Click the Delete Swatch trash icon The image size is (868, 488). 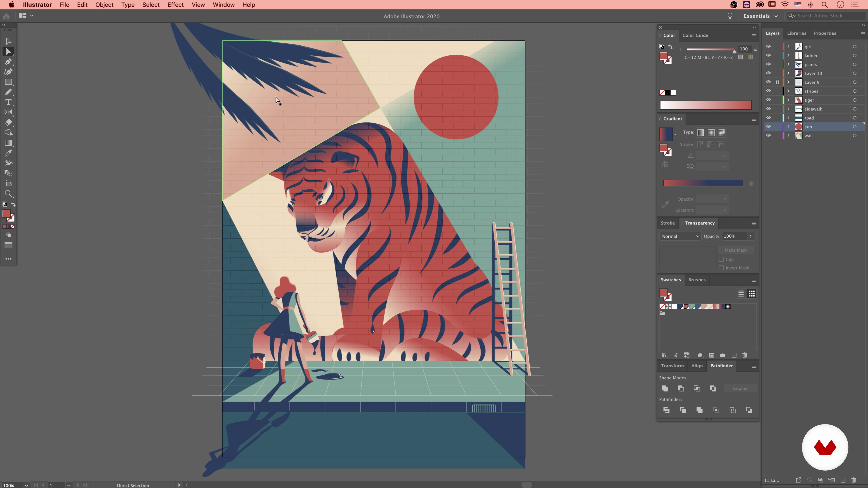745,355
